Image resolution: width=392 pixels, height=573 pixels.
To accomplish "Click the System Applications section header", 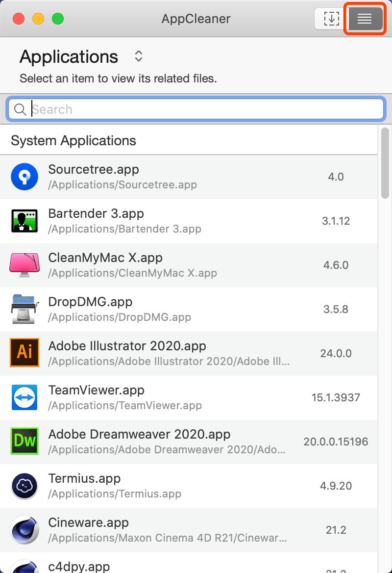I will 73,141.
